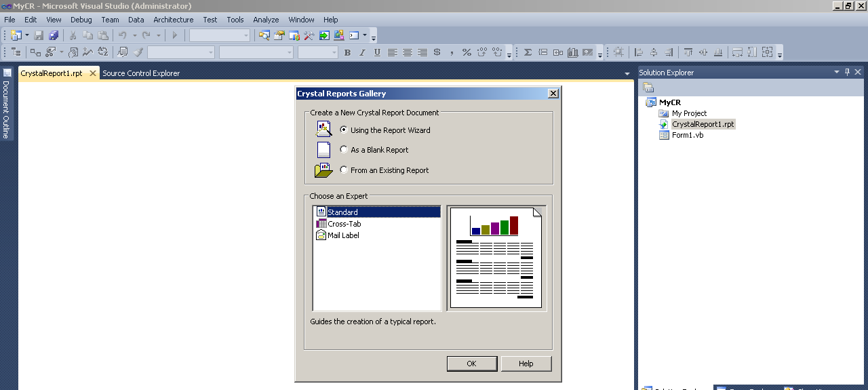Open the active documents list dropdown

[627, 73]
